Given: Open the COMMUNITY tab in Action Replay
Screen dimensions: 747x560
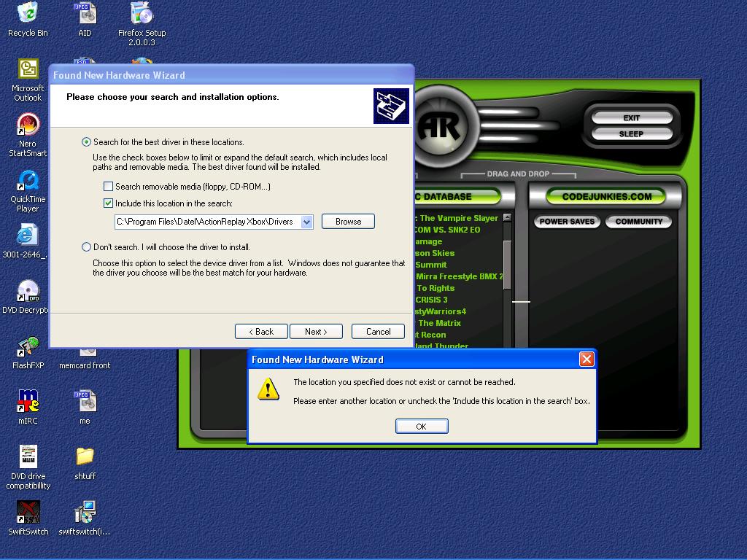Looking at the screenshot, I should (x=638, y=222).
